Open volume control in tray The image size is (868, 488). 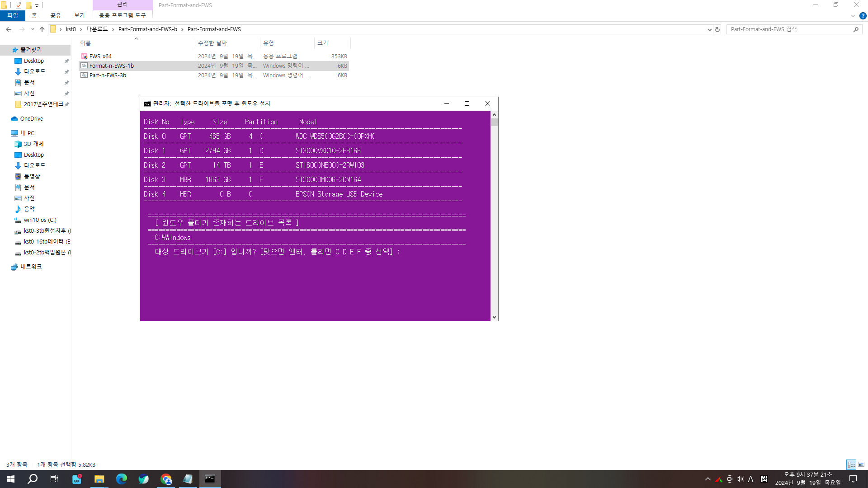pyautogui.click(x=740, y=479)
